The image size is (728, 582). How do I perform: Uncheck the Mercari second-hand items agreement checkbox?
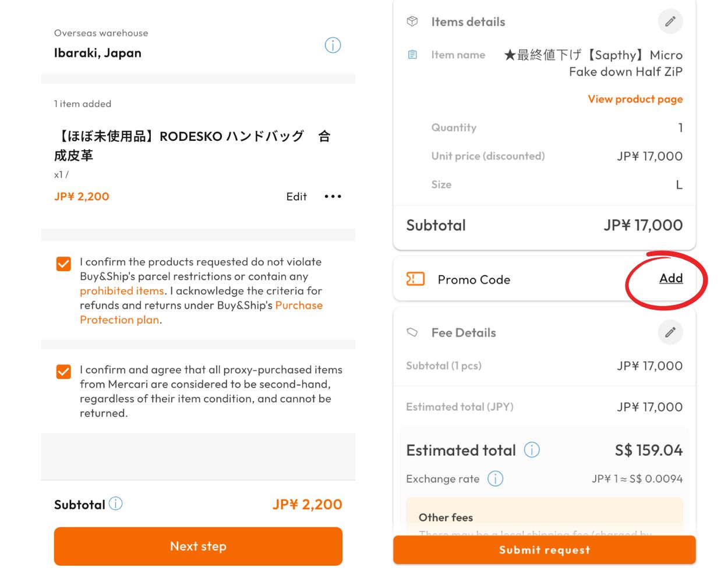pos(63,371)
